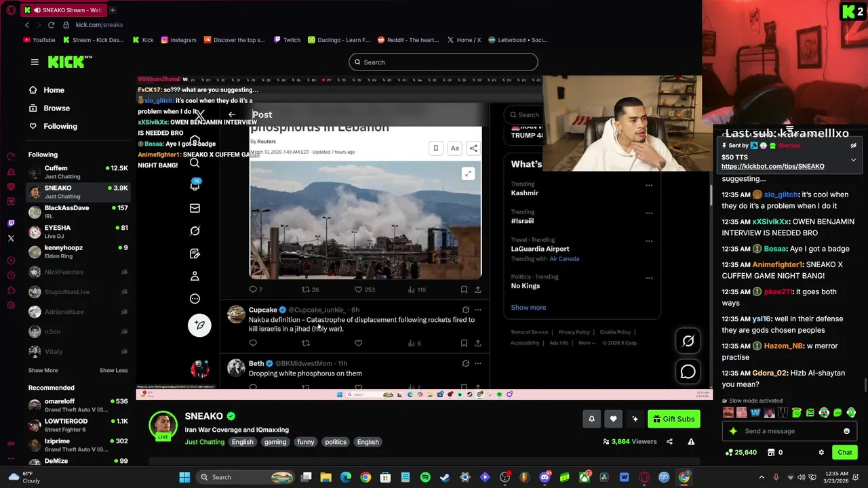
Task: Click the Kick search field
Action: (443, 62)
